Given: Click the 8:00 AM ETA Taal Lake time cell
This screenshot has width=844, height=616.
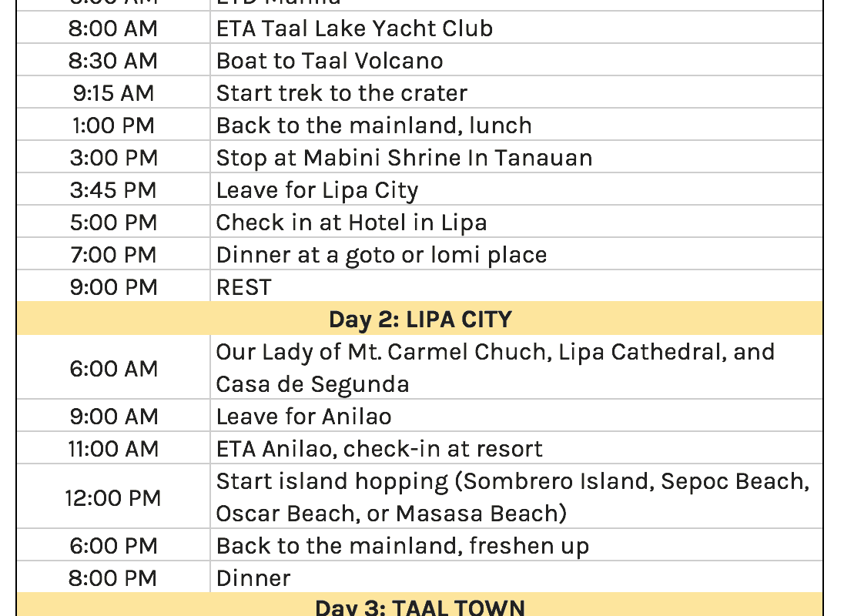Looking at the screenshot, I should pos(113,28).
